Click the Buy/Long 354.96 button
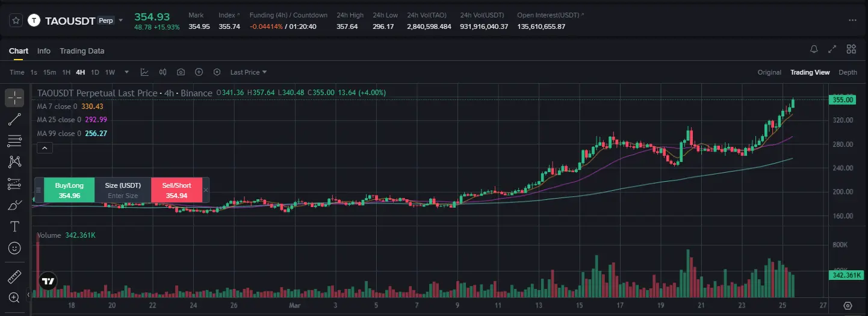 coord(69,190)
